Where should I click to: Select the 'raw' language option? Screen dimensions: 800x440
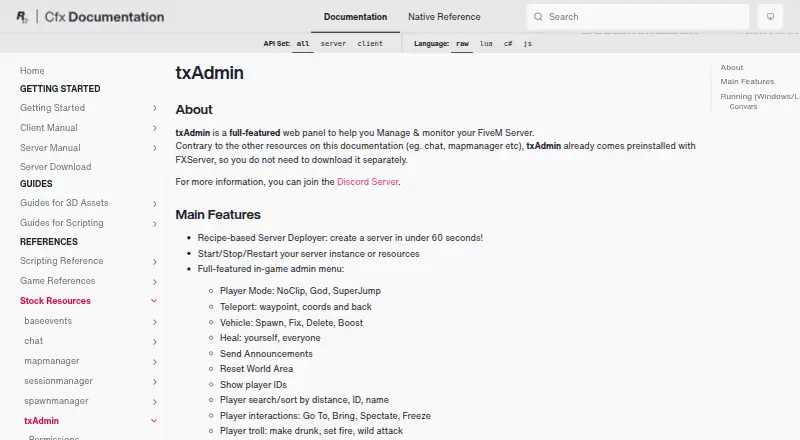click(462, 44)
